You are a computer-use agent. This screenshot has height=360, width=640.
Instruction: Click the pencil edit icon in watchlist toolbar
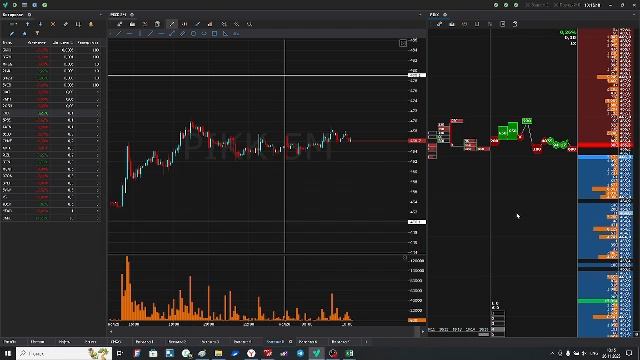12,33
